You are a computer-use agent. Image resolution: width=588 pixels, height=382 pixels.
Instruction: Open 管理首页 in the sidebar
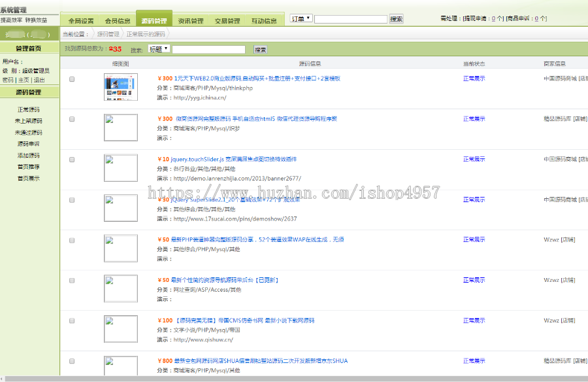(x=29, y=48)
